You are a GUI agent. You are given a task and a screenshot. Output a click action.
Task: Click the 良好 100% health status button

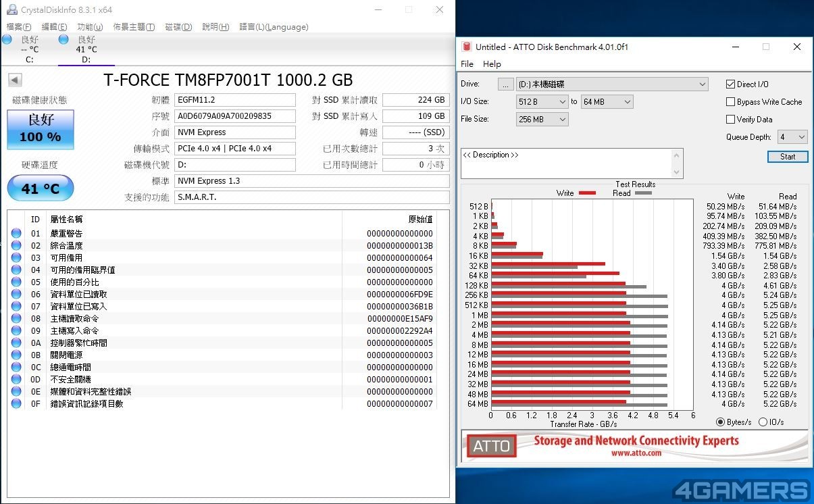[41, 129]
